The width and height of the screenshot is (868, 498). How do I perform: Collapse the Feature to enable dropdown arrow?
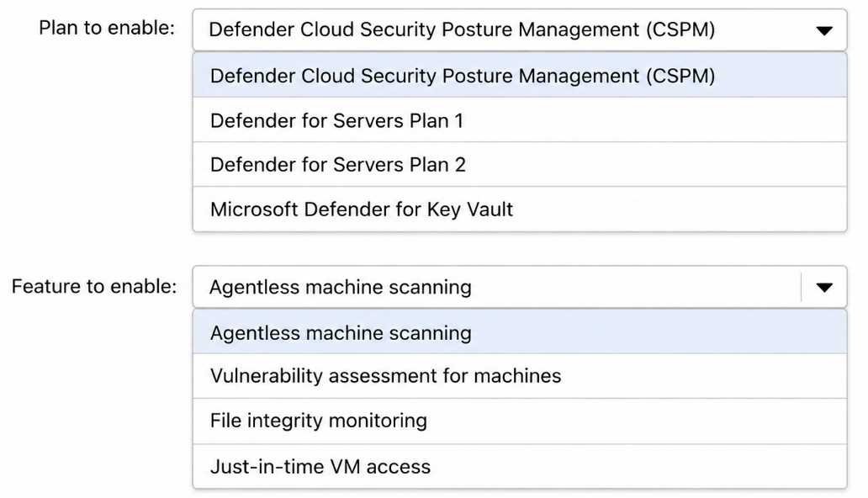[x=824, y=287]
